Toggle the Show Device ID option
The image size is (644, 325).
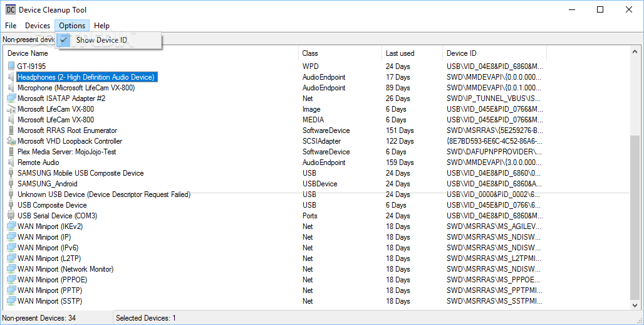click(101, 40)
